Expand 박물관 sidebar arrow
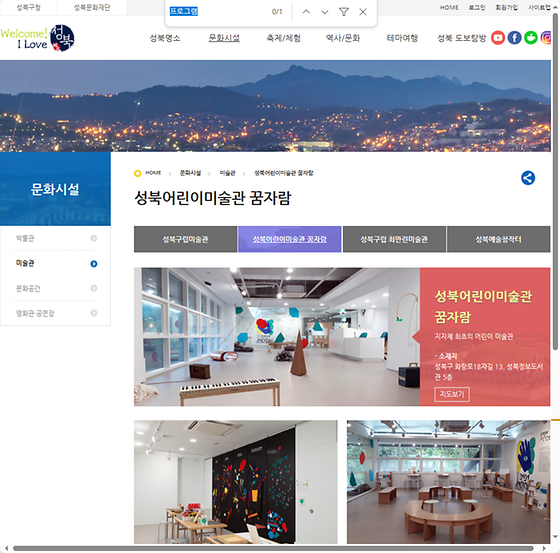560x553 pixels. [x=94, y=238]
